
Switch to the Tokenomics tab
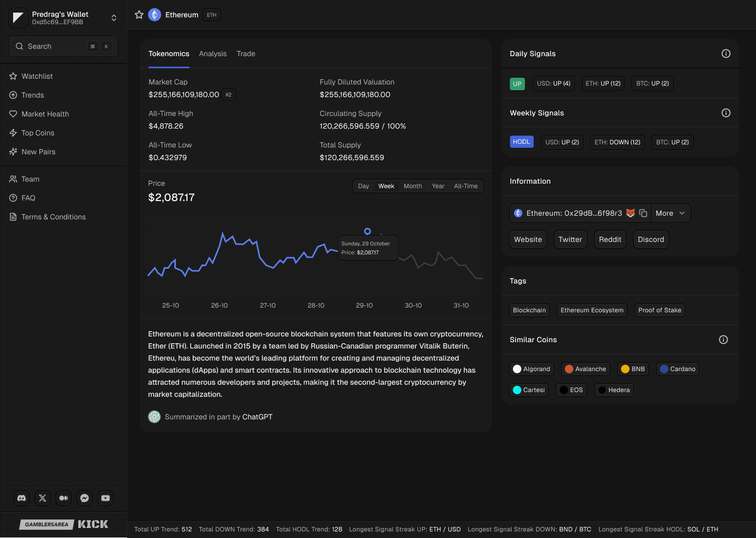click(169, 54)
